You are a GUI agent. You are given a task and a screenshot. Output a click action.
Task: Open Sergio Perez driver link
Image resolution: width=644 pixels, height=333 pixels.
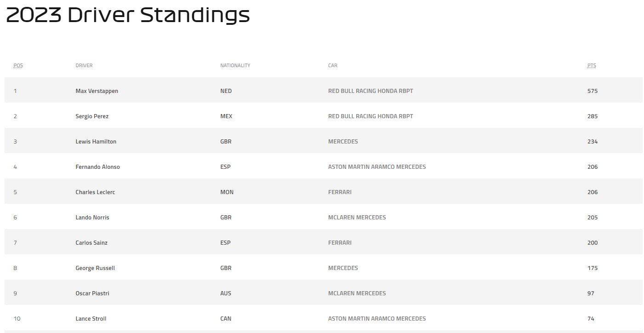92,116
